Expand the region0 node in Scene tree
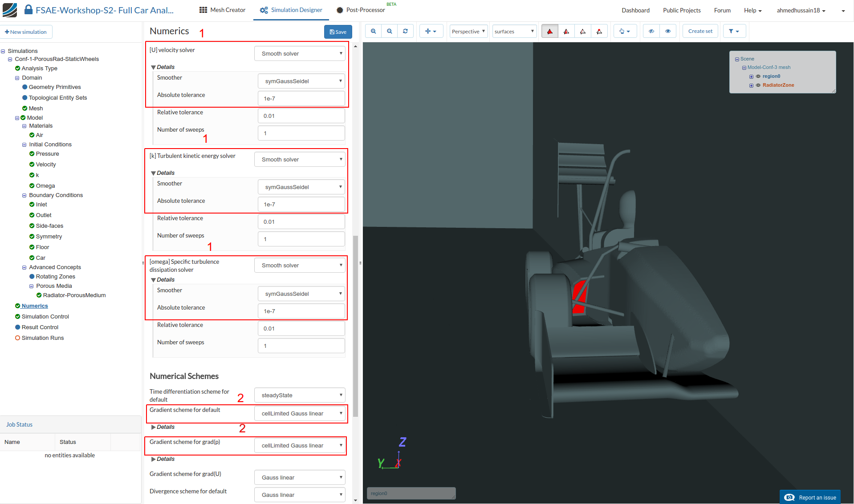This screenshot has width=854, height=504. [751, 77]
